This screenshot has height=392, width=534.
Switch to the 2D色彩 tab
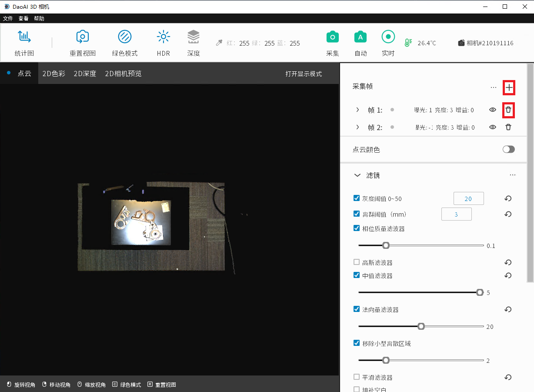click(x=53, y=74)
